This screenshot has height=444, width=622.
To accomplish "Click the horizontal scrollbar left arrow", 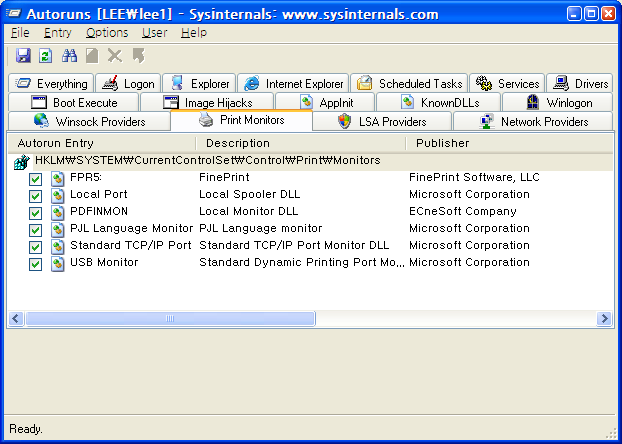I will 16,318.
